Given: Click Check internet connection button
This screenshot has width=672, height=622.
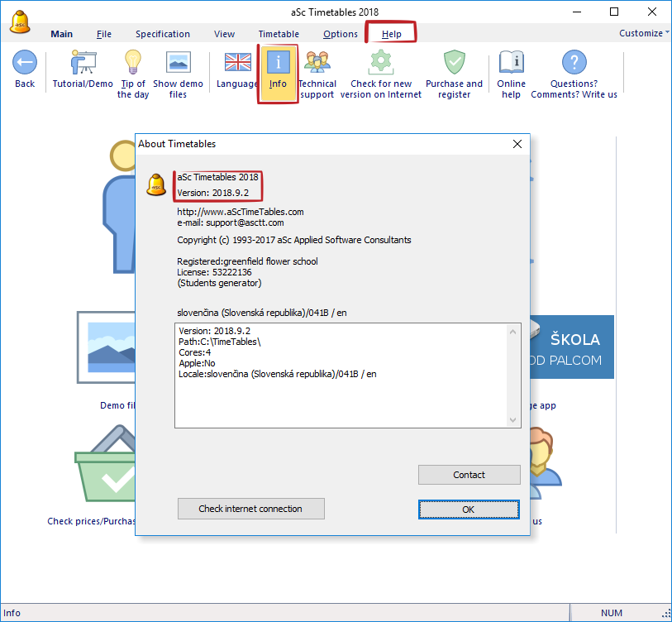Looking at the screenshot, I should click(250, 509).
